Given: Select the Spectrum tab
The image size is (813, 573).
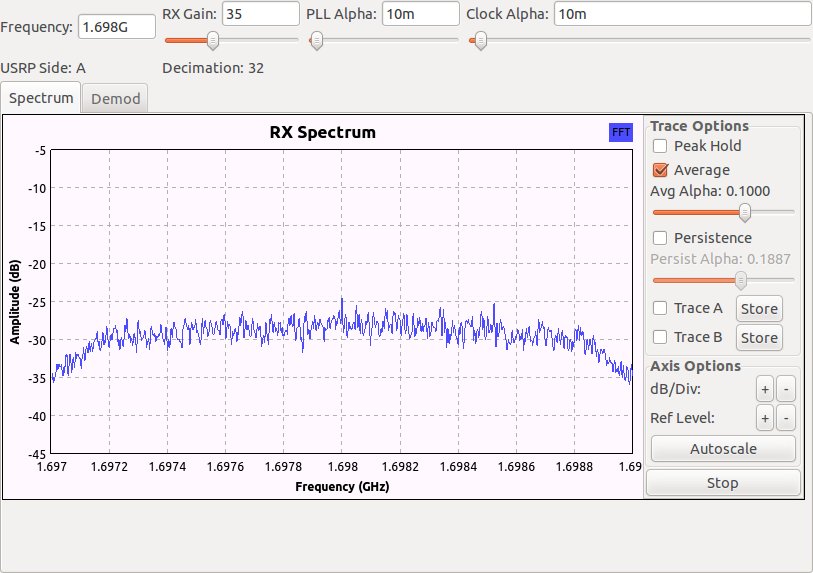Looking at the screenshot, I should pos(42,98).
